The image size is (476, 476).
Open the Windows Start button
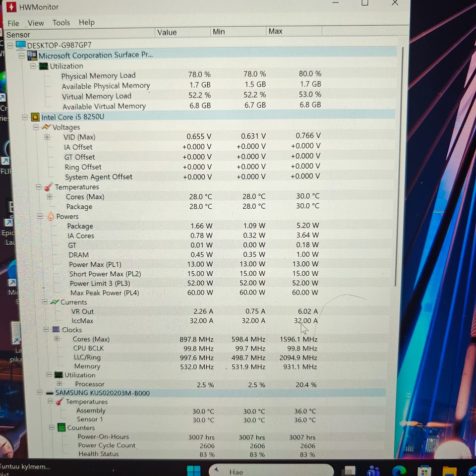click(x=194, y=471)
